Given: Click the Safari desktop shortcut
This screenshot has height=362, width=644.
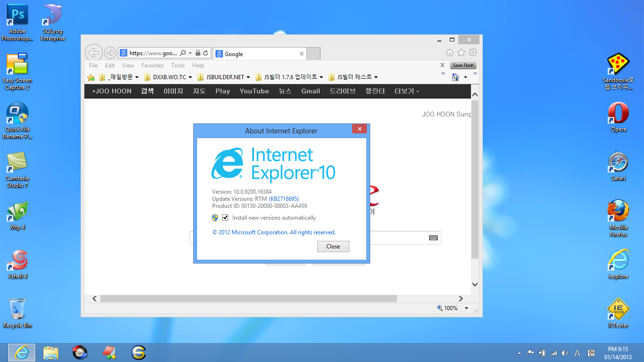Looking at the screenshot, I should 618,165.
